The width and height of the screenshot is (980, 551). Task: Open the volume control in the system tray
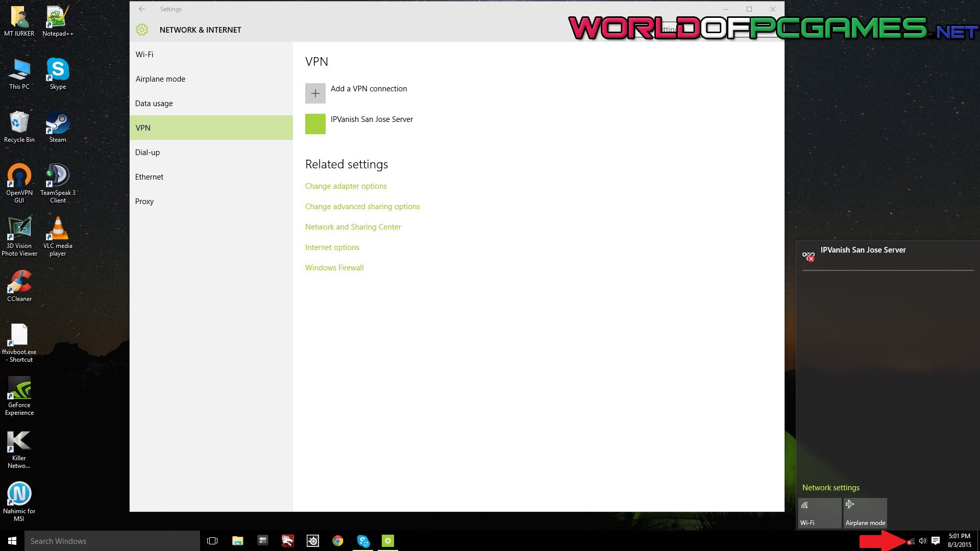pos(923,541)
